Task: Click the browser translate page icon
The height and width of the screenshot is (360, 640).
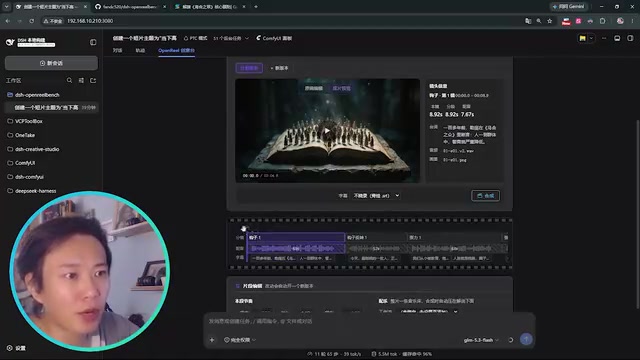Action: tap(528, 21)
